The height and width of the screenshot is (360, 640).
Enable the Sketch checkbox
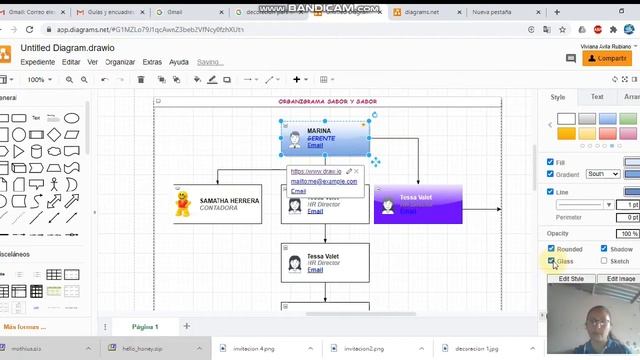(604, 260)
